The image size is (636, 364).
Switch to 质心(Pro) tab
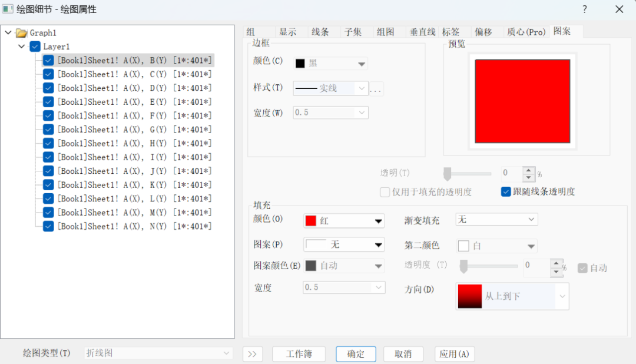pyautogui.click(x=526, y=32)
